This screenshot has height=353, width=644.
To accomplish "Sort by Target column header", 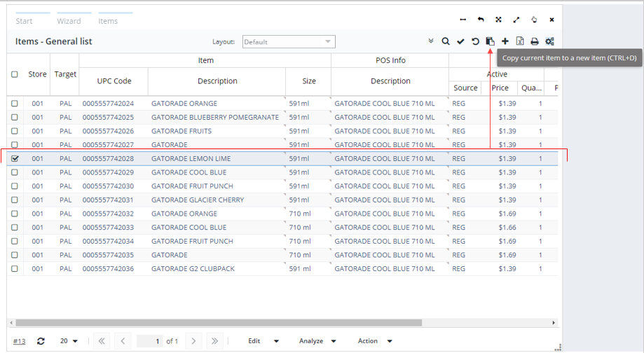I will coord(65,74).
